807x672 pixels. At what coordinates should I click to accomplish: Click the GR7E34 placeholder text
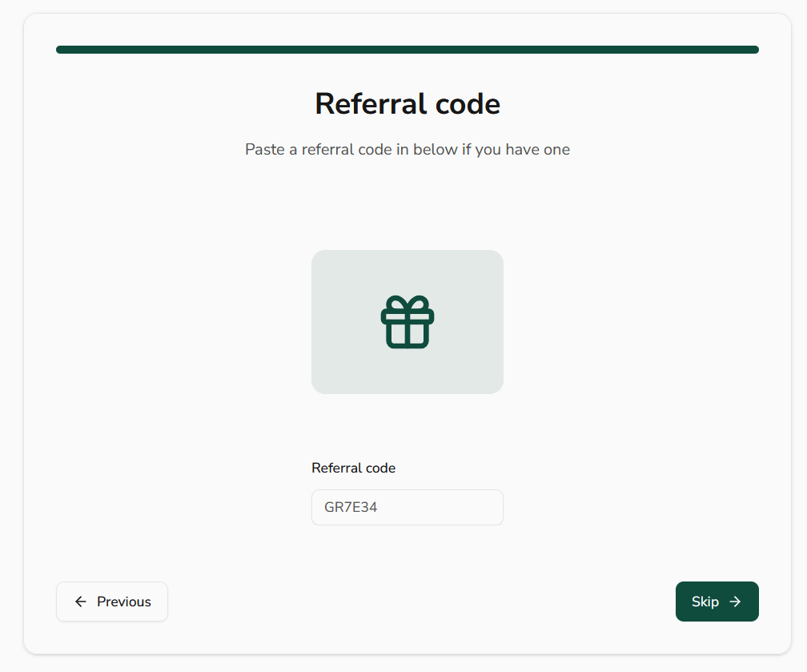pos(351,507)
